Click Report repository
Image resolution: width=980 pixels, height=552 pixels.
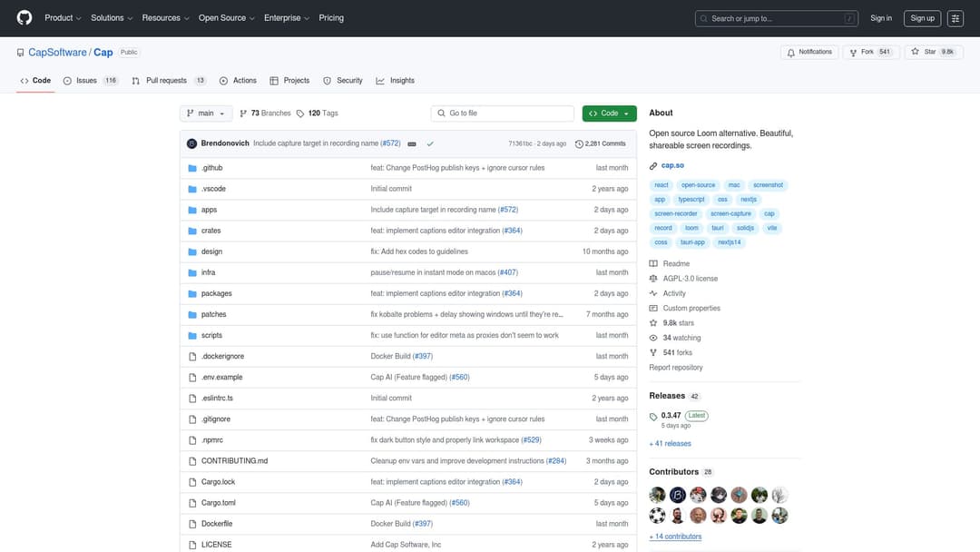676,368
